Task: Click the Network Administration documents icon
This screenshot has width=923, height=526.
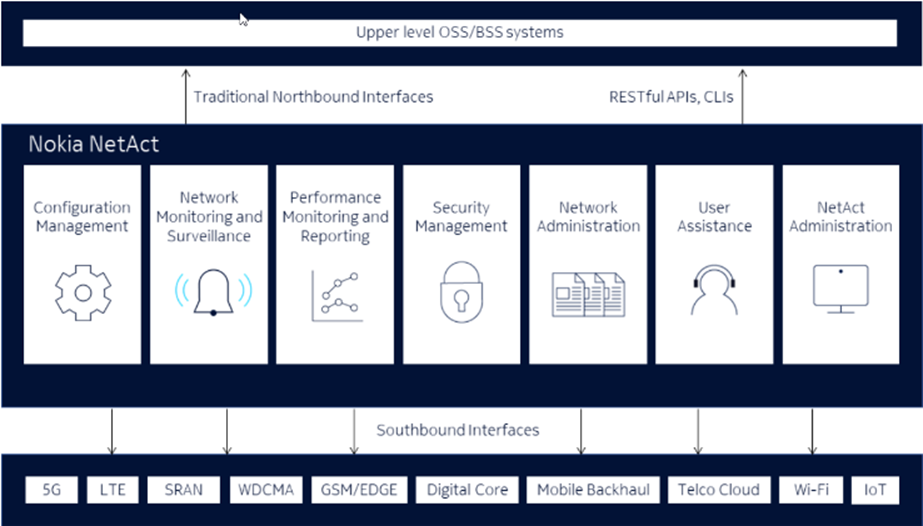Action: (x=588, y=294)
